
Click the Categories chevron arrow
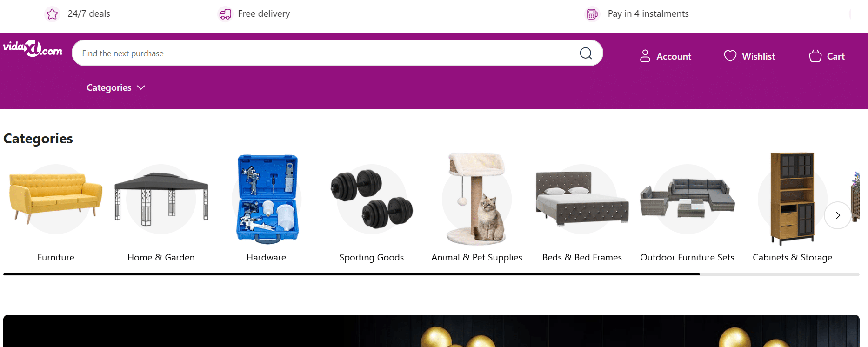tap(141, 87)
